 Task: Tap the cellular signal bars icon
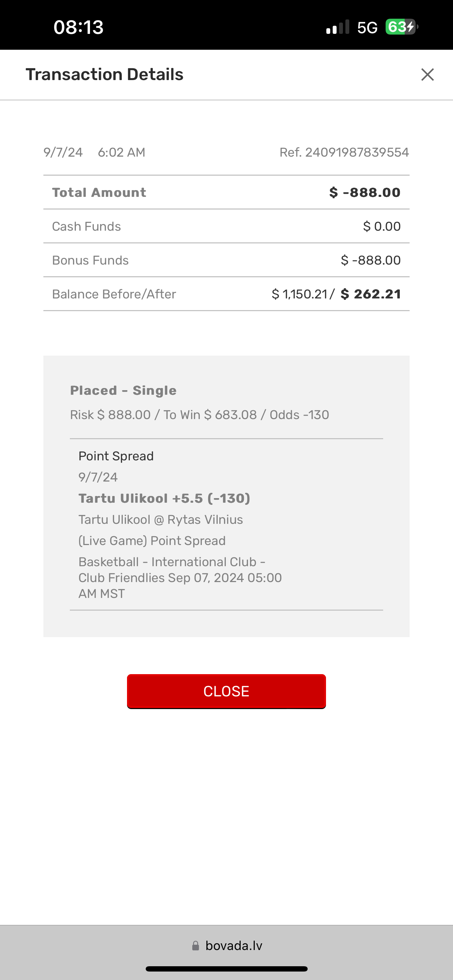pos(337,27)
